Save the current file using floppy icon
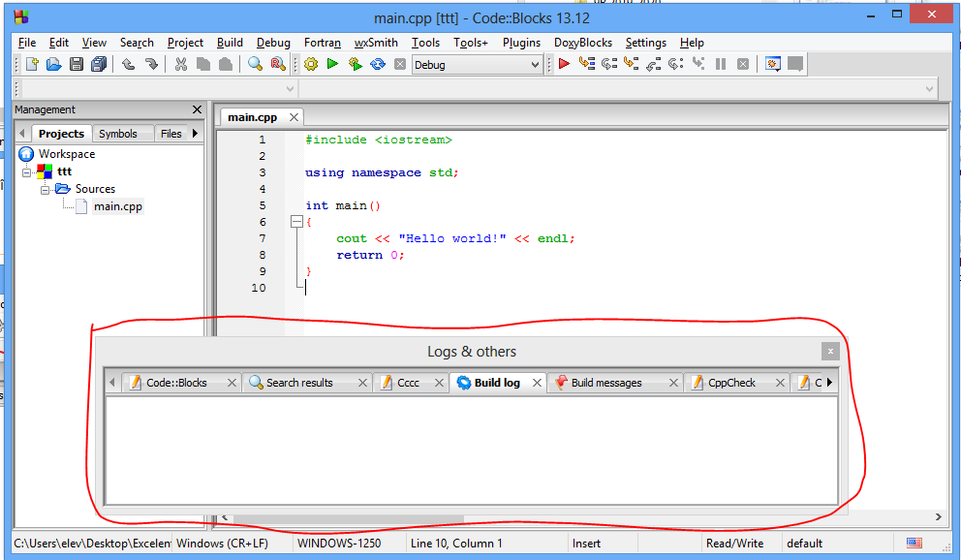 [76, 64]
